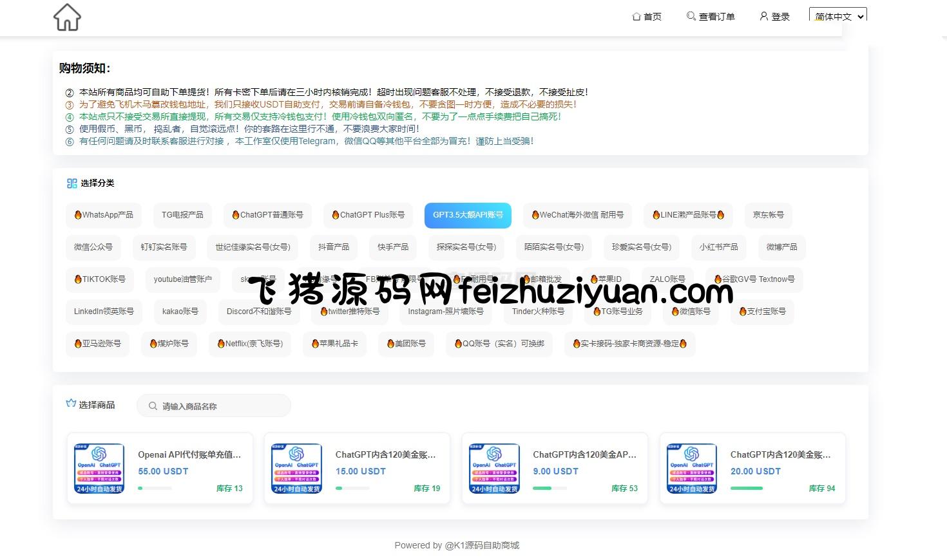947x560 pixels.
Task: Select the 小红书产品 category
Action: pos(719,247)
